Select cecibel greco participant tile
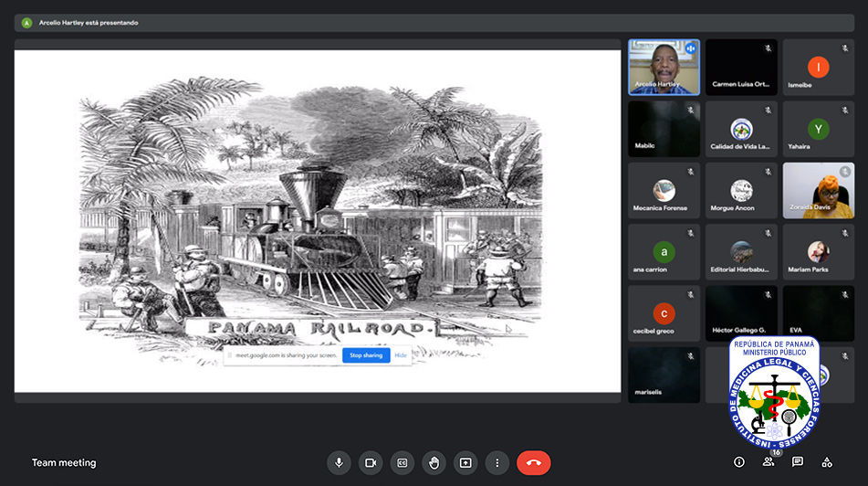The height and width of the screenshot is (486, 868). [664, 313]
